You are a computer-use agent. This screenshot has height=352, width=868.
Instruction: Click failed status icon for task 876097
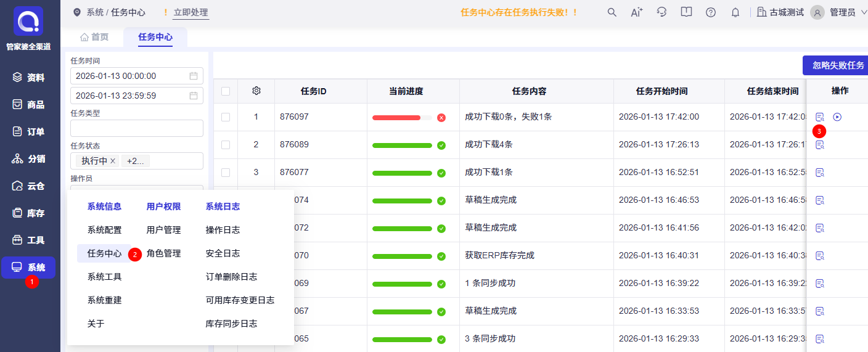tap(441, 117)
